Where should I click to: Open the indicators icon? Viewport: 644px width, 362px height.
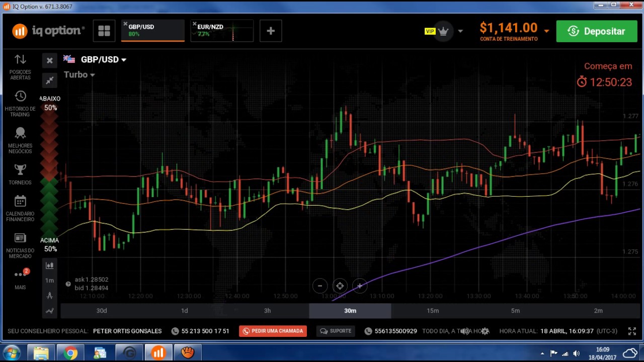pos(49,311)
